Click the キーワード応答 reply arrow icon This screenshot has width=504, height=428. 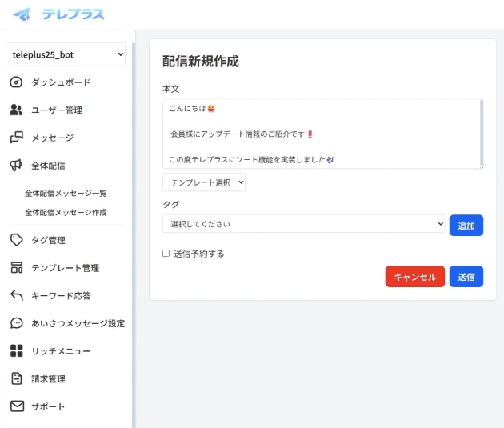point(17,295)
